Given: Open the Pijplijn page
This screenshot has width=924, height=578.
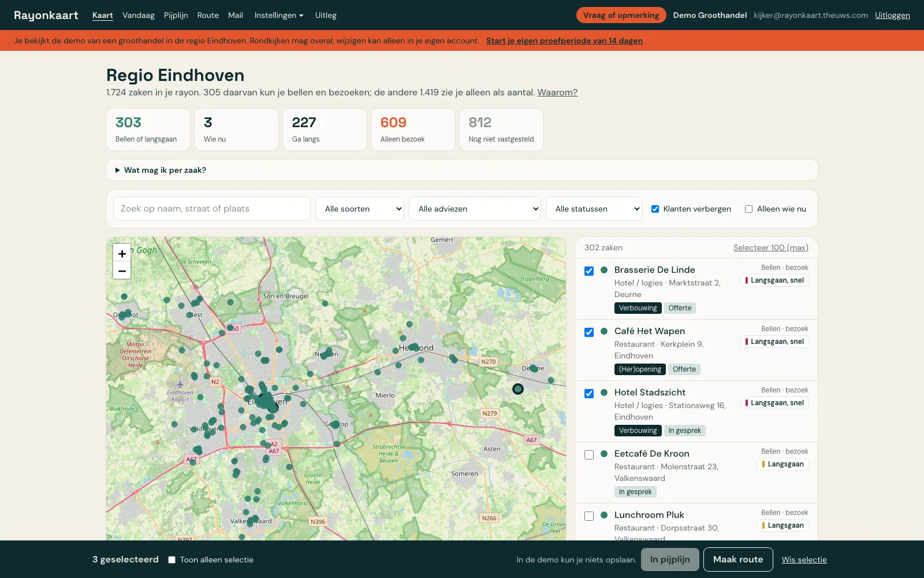Looking at the screenshot, I should [176, 15].
